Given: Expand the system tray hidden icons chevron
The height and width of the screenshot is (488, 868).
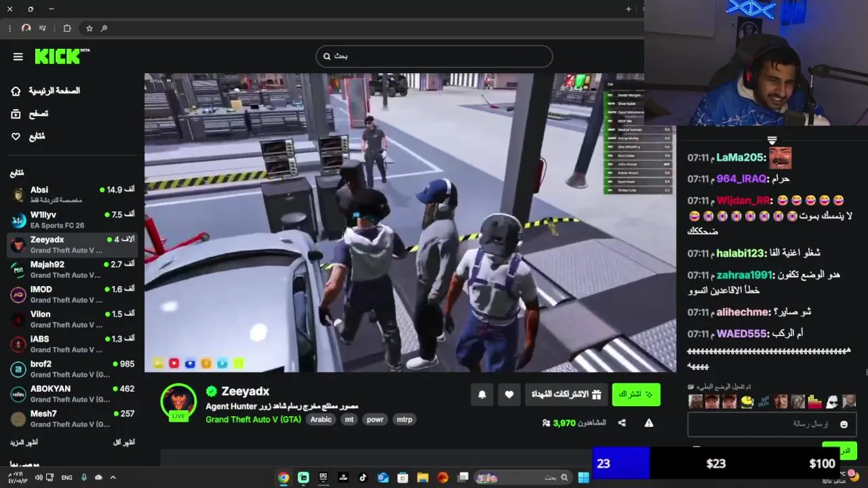Looking at the screenshot, I should pos(113,477).
